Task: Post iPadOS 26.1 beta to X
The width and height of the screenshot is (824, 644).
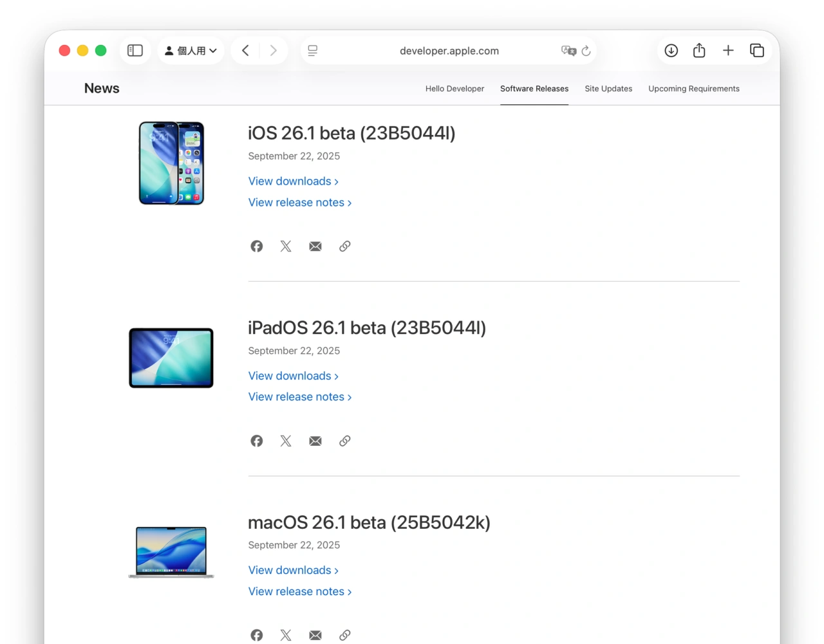Action: (286, 441)
